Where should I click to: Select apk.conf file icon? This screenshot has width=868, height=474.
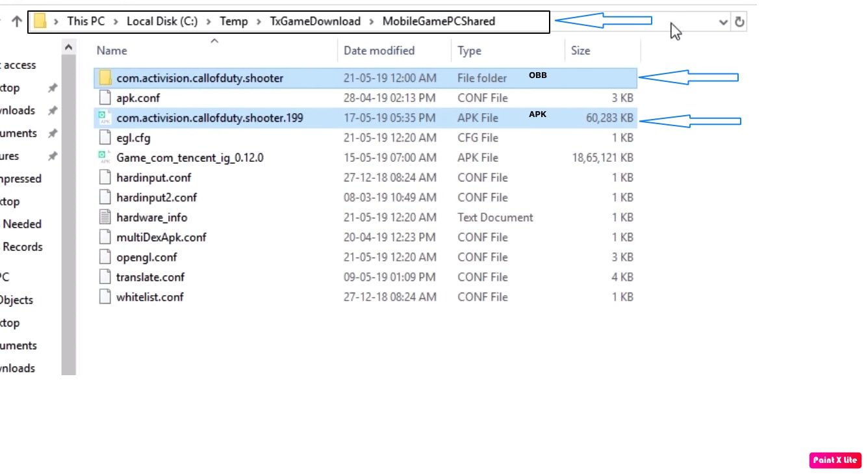[x=105, y=98]
